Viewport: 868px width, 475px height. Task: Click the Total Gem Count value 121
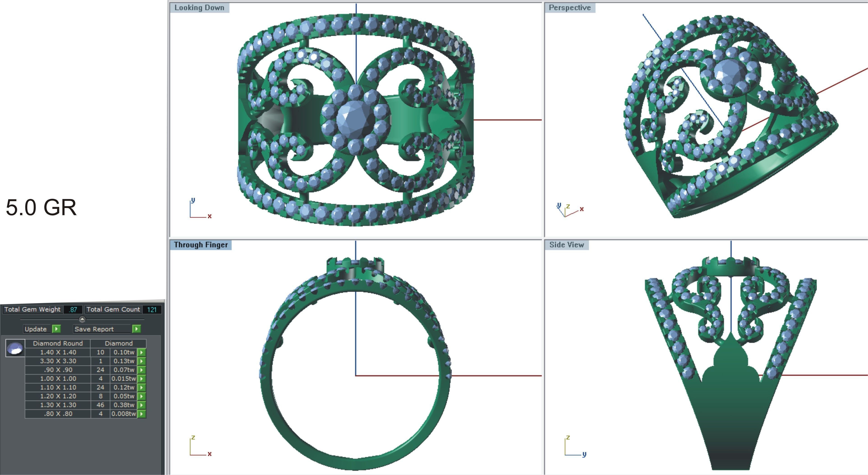[152, 309]
